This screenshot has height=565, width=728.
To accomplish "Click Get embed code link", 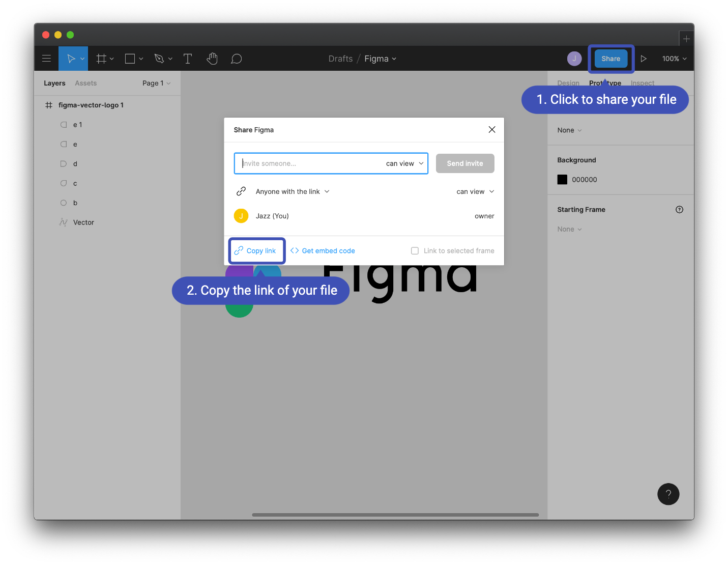I will point(323,251).
